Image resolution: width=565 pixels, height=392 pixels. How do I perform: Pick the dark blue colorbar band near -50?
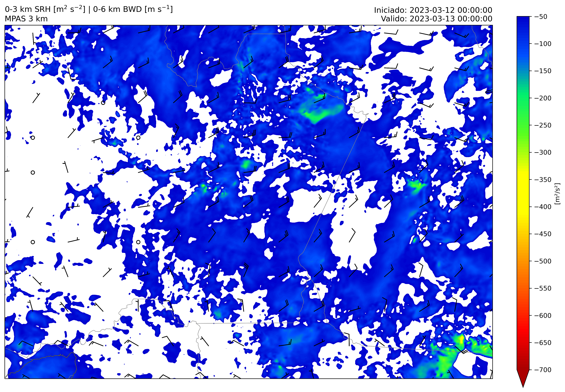pyautogui.click(x=523, y=18)
